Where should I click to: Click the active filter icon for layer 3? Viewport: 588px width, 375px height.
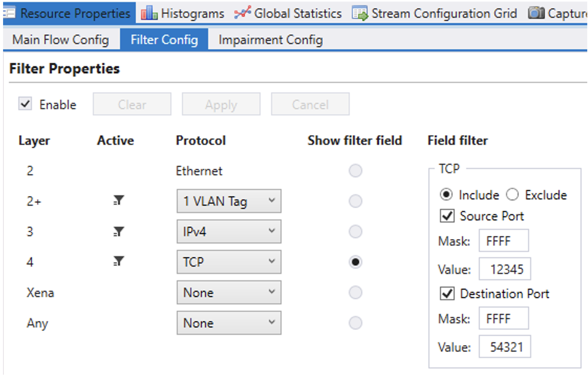click(x=119, y=231)
